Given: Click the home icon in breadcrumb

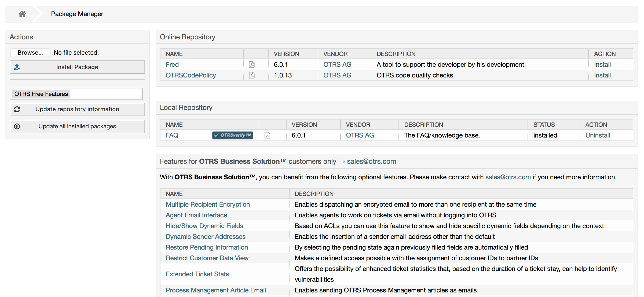Looking at the screenshot, I should click(x=22, y=14).
